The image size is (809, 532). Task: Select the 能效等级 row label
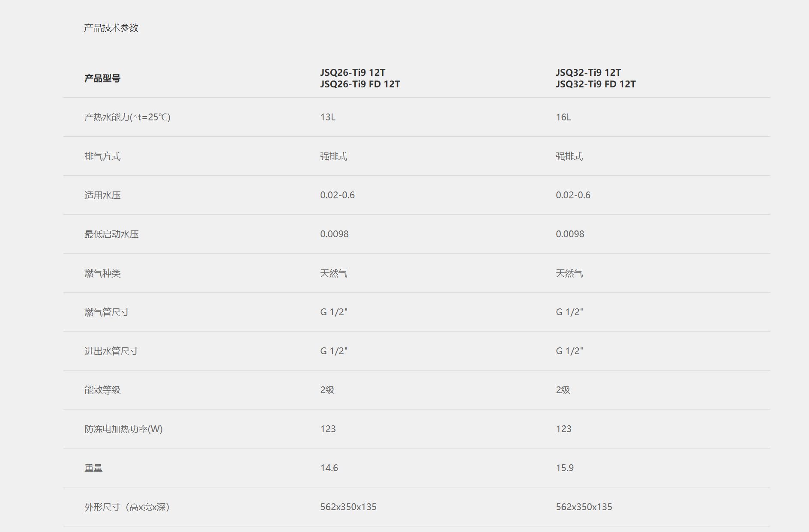[102, 390]
